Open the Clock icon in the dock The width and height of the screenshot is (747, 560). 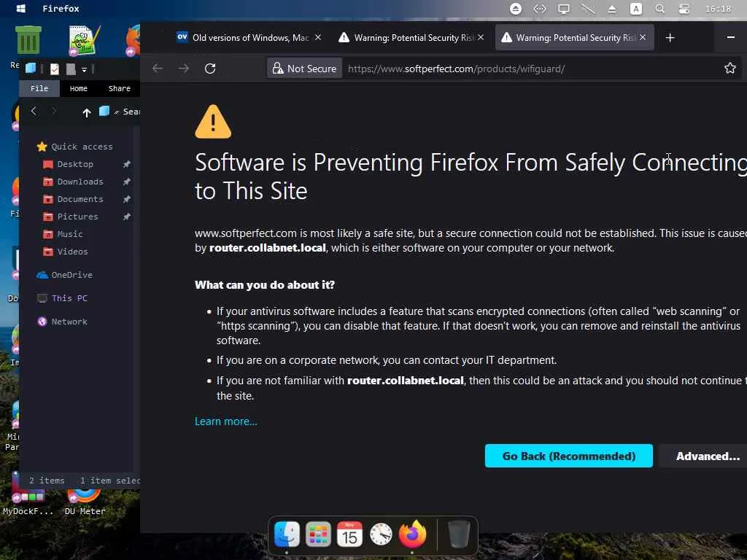(381, 534)
